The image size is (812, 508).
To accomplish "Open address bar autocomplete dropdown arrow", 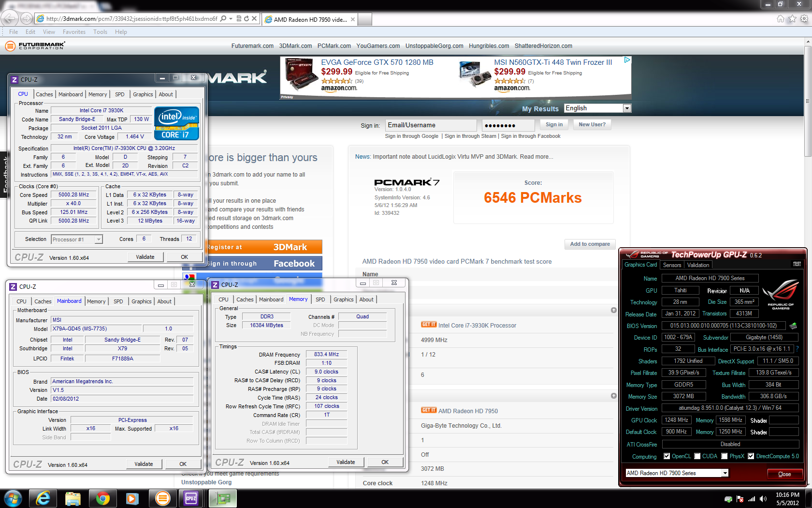I will (x=231, y=19).
